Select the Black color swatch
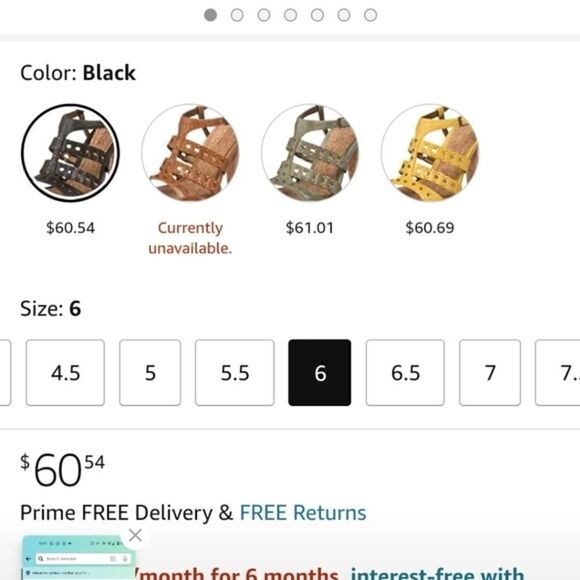 (70, 153)
